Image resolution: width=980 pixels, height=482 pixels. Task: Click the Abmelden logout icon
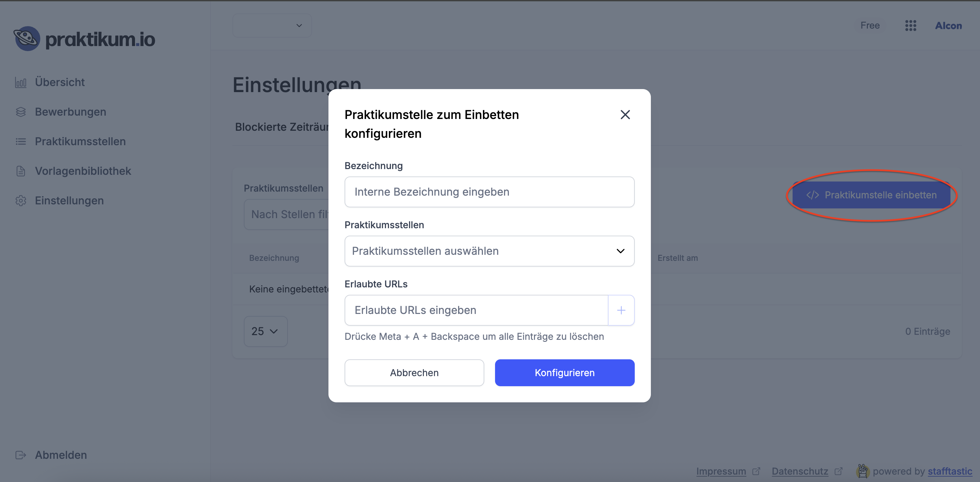tap(21, 454)
